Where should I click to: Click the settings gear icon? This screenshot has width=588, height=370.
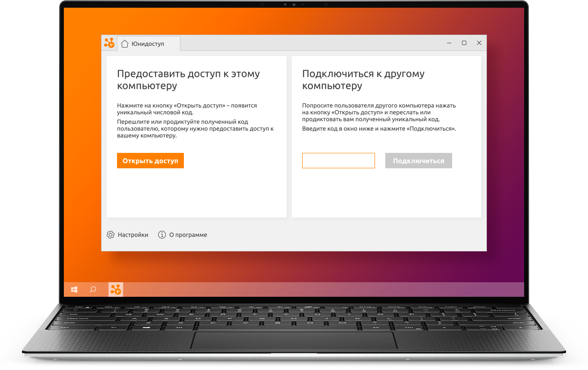(x=111, y=235)
